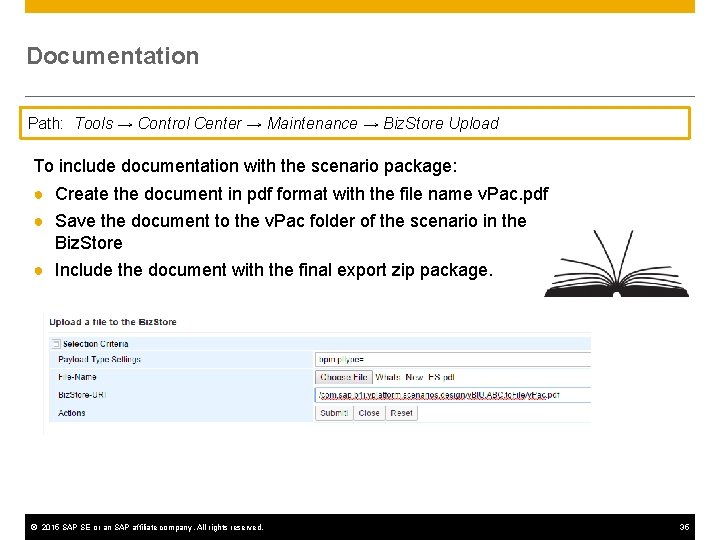Click the SAP copyright footer text
Screen dimensions: 720x540
click(147, 527)
